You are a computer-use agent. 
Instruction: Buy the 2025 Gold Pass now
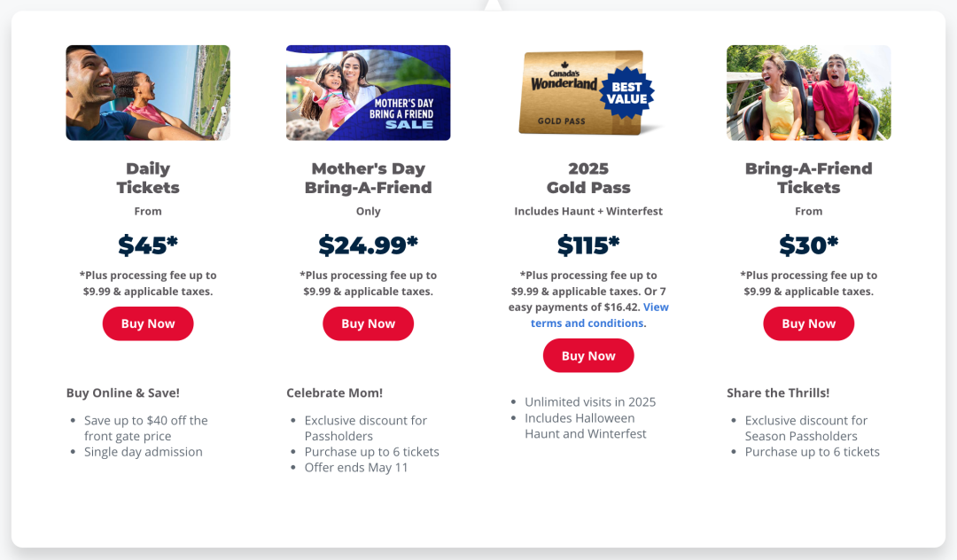coord(588,355)
